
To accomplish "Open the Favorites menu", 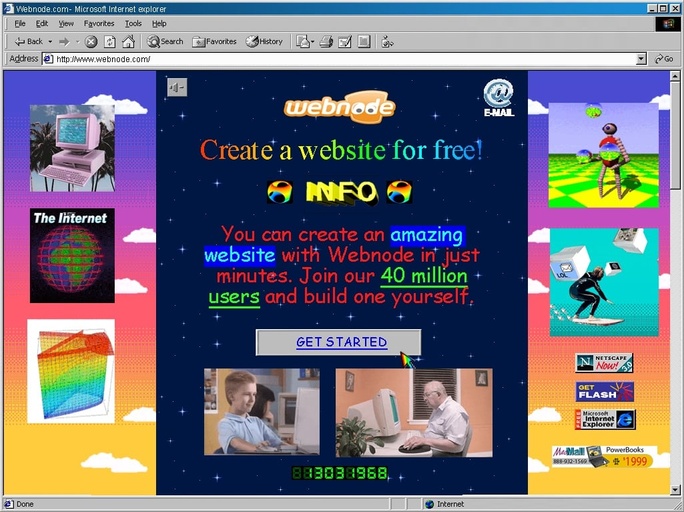I will (99, 24).
